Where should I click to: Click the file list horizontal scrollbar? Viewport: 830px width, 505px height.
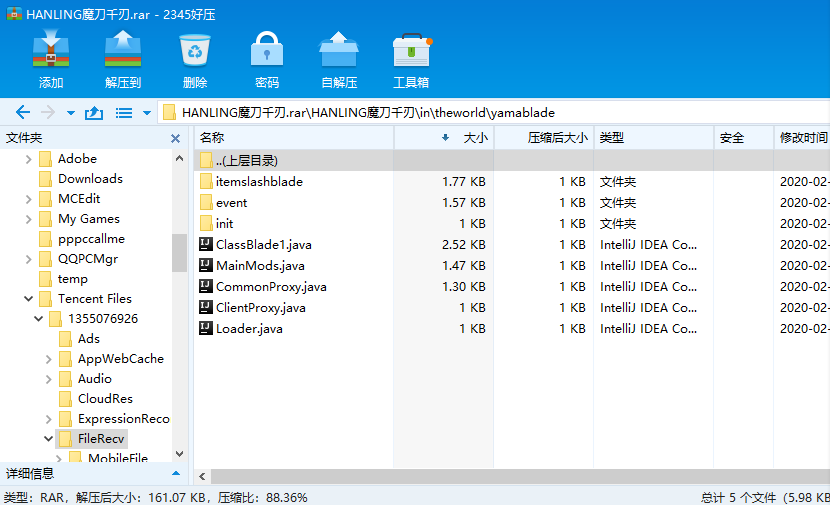pos(520,476)
